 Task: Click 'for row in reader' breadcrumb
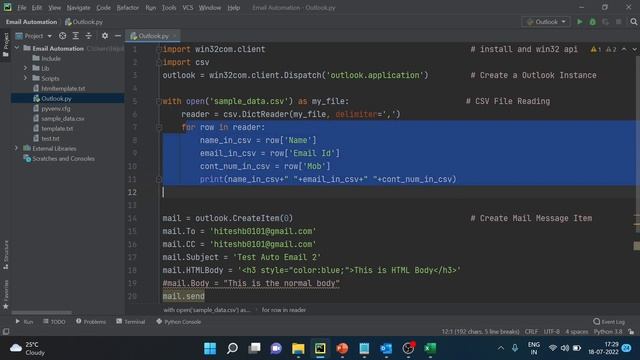click(284, 310)
